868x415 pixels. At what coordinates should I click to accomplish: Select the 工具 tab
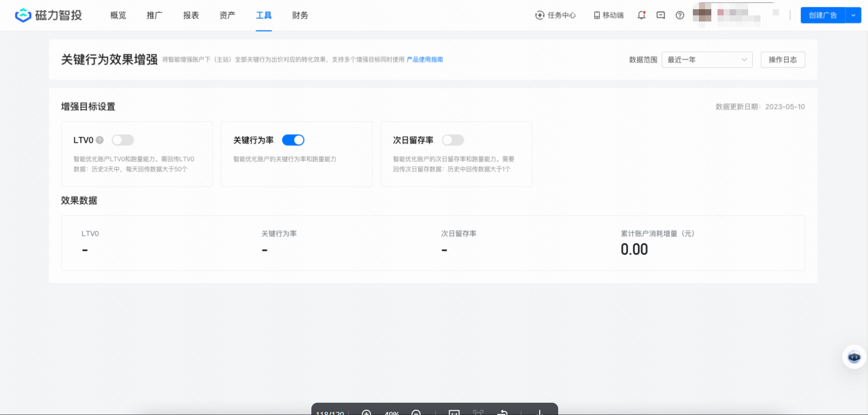(264, 15)
